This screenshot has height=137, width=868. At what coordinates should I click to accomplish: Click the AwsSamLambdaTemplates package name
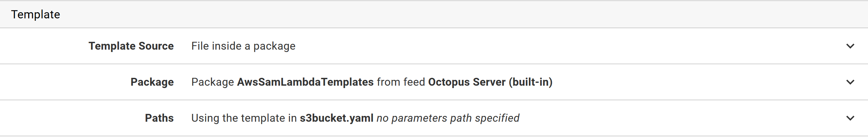[x=305, y=82]
